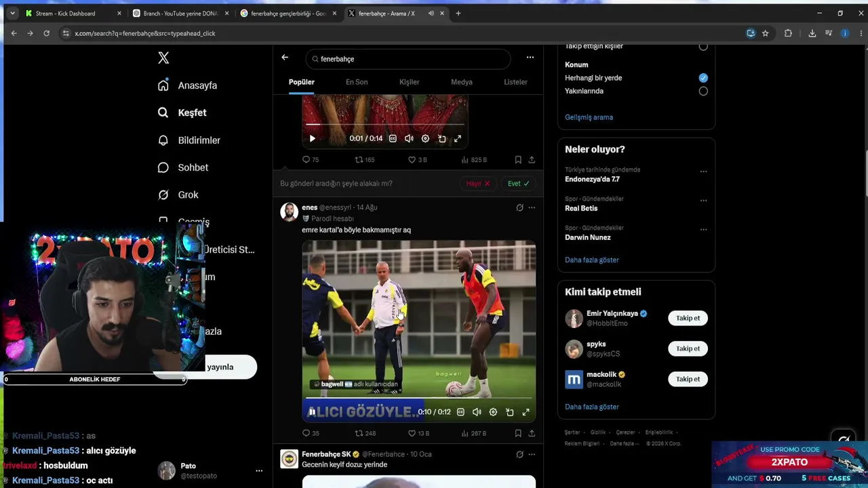Follow Emir Yalçınkaya with 'Takip et'
This screenshot has width=868, height=488.
(x=688, y=318)
